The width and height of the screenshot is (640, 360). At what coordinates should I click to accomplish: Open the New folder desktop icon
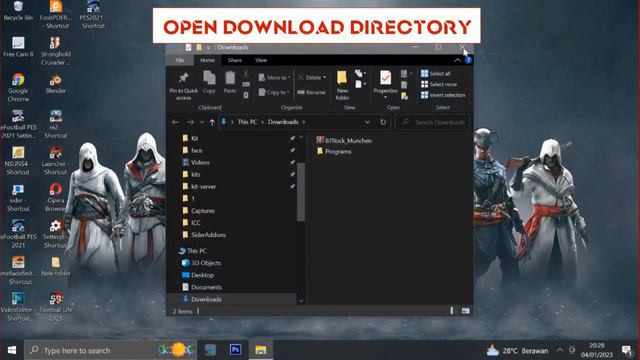(x=56, y=267)
